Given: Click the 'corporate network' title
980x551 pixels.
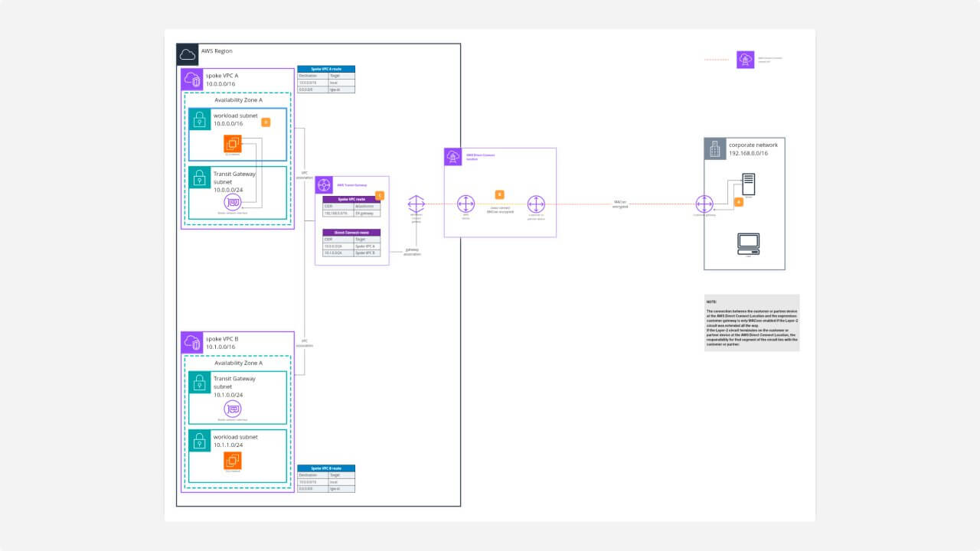Looking at the screenshot, I should tap(753, 145).
